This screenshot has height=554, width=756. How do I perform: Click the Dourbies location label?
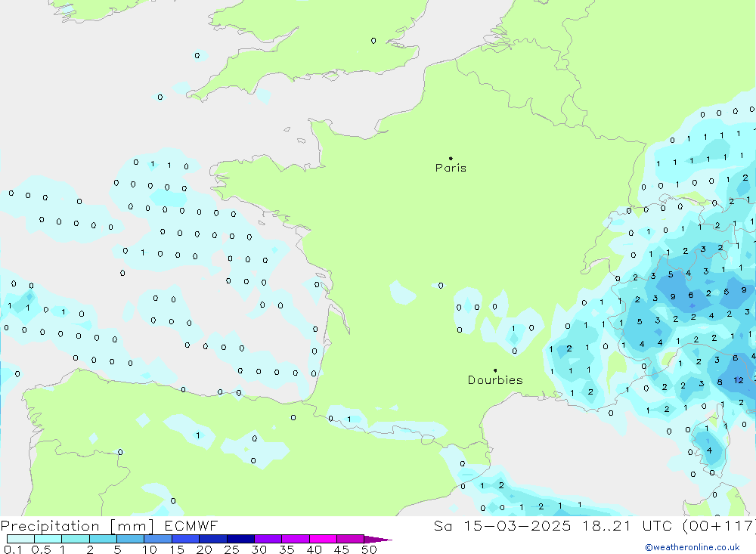point(495,380)
